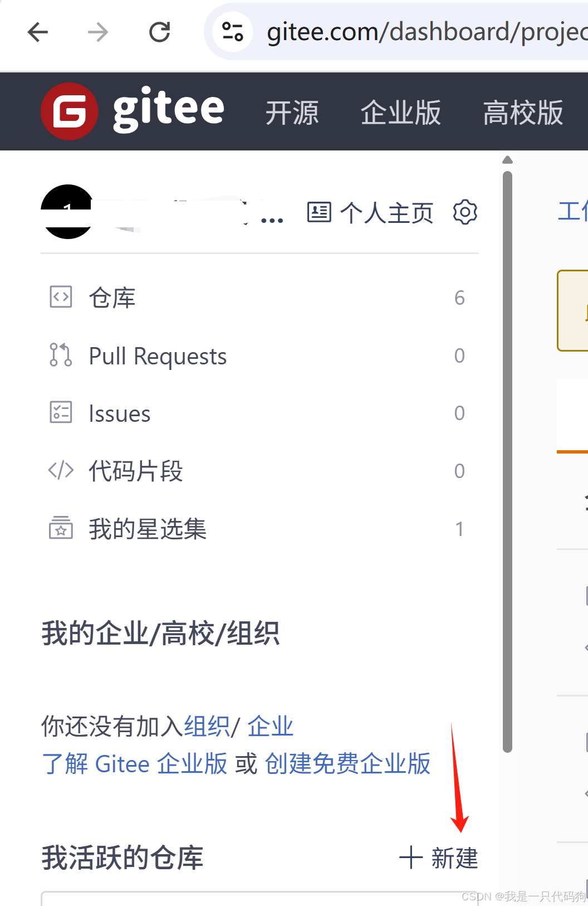Image resolution: width=588 pixels, height=906 pixels.
Task: Click the browser forward arrow
Action: click(98, 32)
